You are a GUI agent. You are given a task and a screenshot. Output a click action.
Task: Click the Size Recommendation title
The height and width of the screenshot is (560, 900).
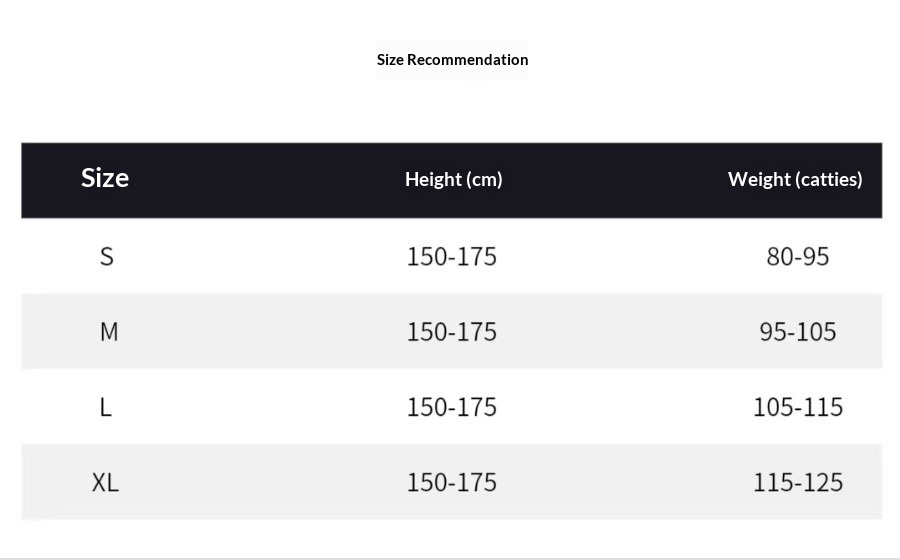[452, 60]
